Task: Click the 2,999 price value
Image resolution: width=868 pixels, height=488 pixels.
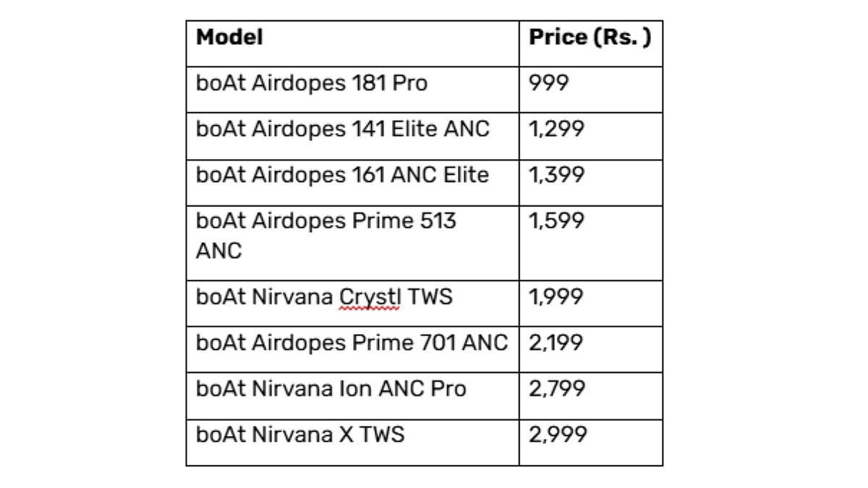Action: click(556, 435)
